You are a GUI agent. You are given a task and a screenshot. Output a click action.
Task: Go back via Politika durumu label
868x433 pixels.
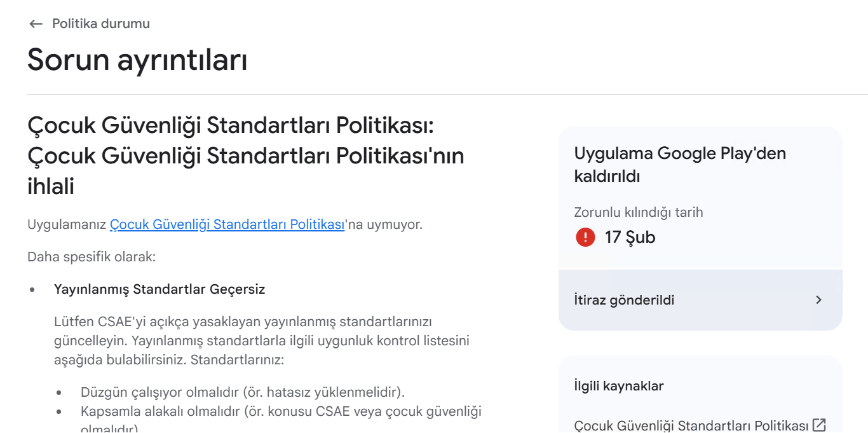(101, 24)
